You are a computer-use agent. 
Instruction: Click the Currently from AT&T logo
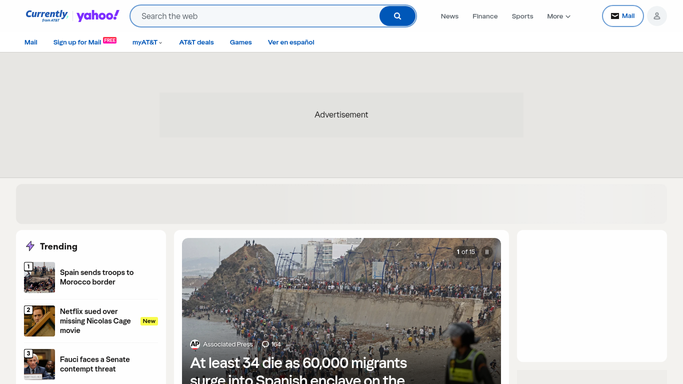click(47, 16)
